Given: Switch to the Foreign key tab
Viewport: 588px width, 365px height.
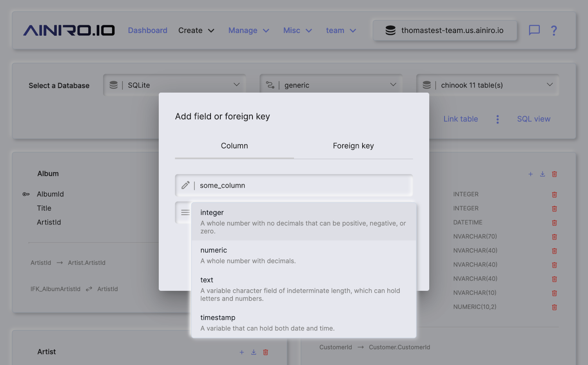Looking at the screenshot, I should [353, 146].
